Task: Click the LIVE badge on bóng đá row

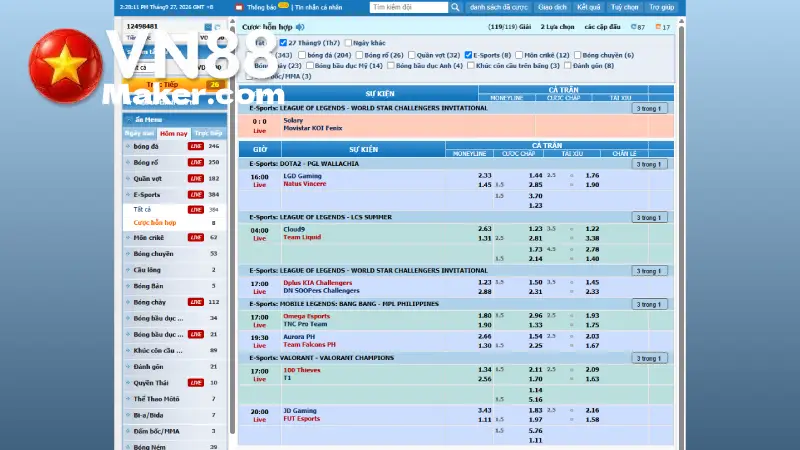Action: pos(196,146)
